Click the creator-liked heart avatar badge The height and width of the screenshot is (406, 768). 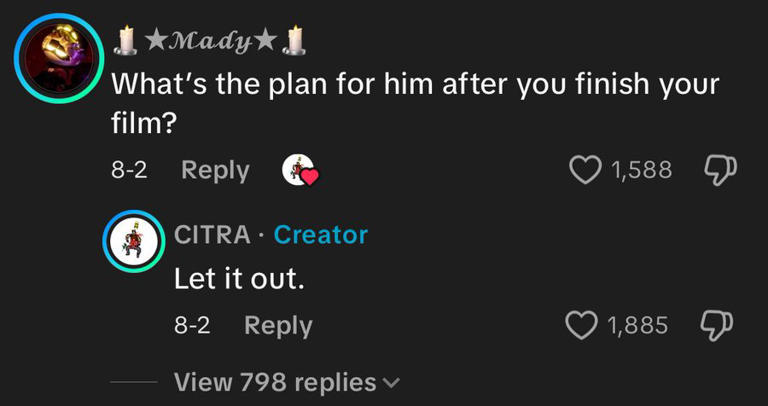pyautogui.click(x=300, y=171)
